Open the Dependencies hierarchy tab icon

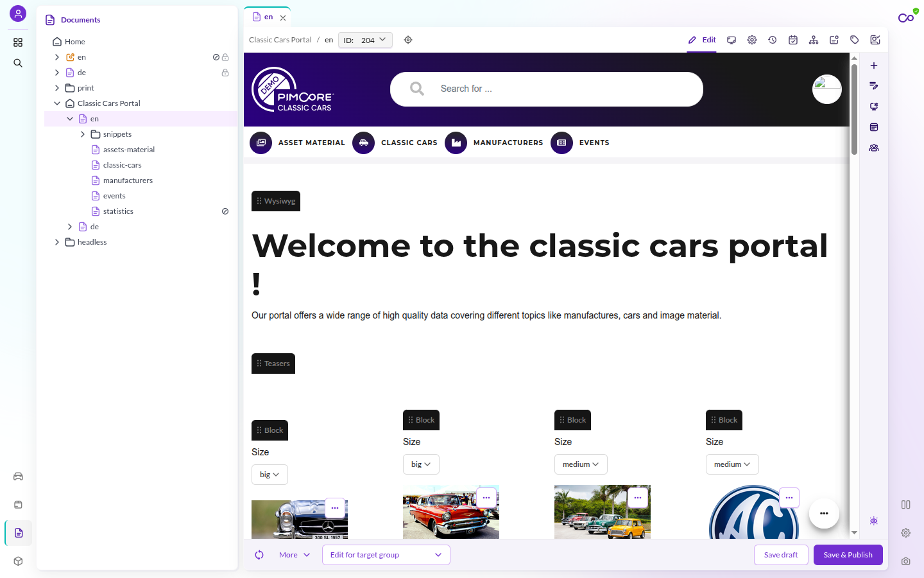click(x=814, y=40)
